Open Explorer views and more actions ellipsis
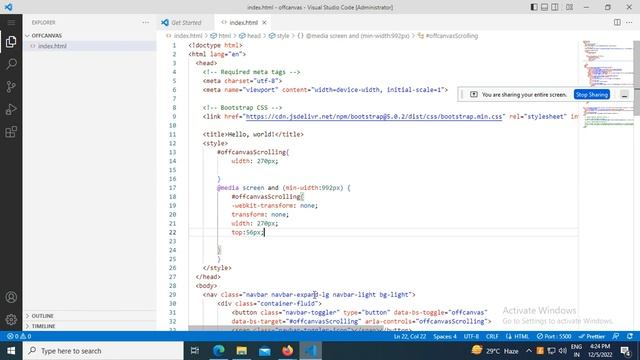 145,22
